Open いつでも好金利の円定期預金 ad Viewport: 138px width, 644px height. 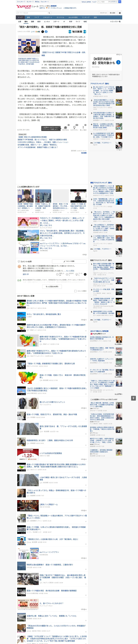[x=51, y=453]
